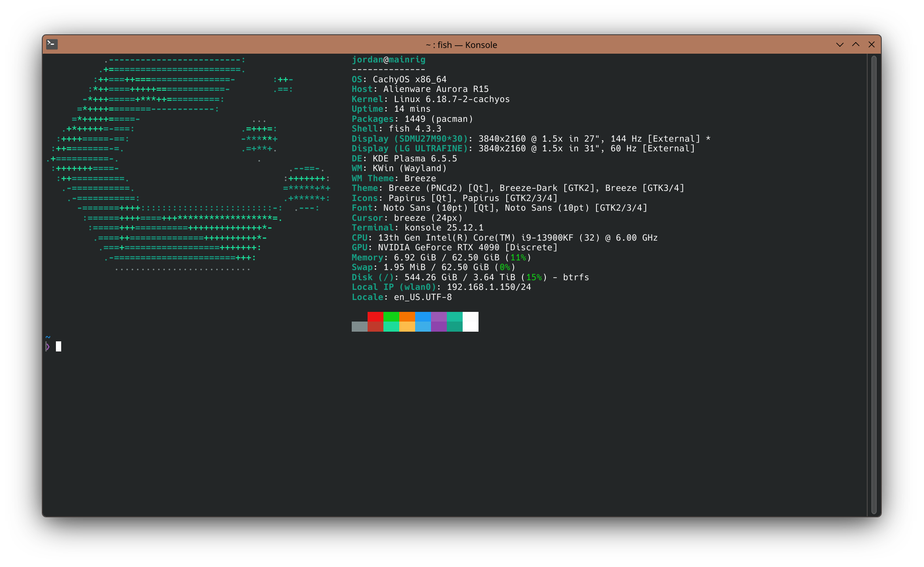Viewport: 924px width, 567px height.
Task: Click the fish prompt cursor block
Action: (x=59, y=347)
